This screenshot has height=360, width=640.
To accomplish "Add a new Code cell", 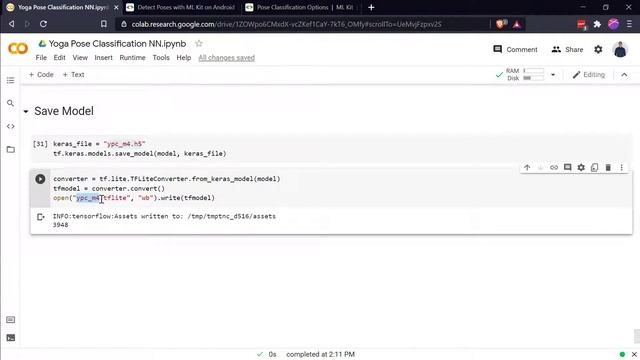I will point(41,75).
